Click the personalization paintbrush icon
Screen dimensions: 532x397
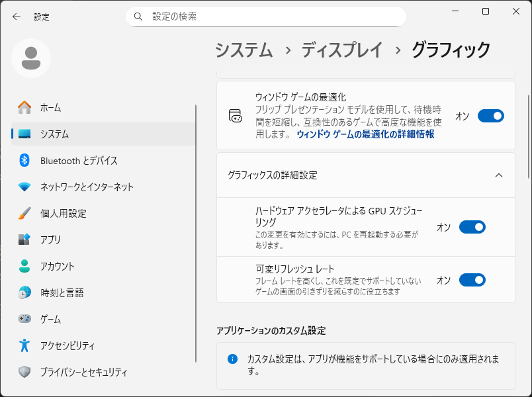(x=24, y=213)
